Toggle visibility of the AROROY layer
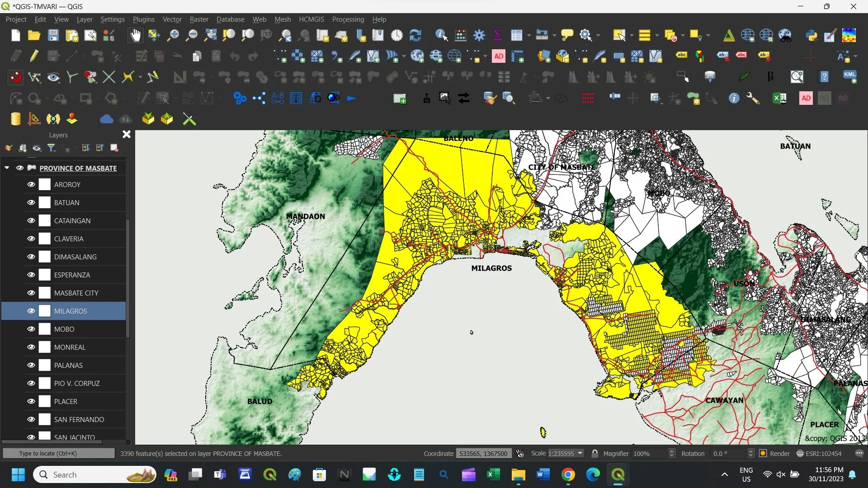This screenshot has width=868, height=488. tap(31, 184)
